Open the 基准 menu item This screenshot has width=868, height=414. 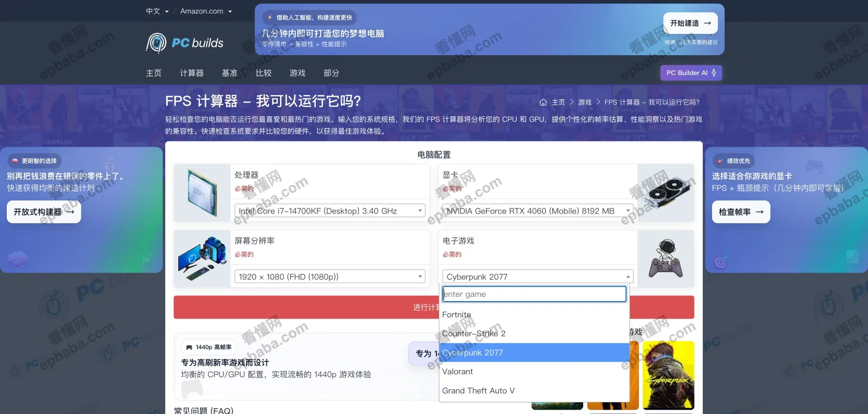click(230, 73)
